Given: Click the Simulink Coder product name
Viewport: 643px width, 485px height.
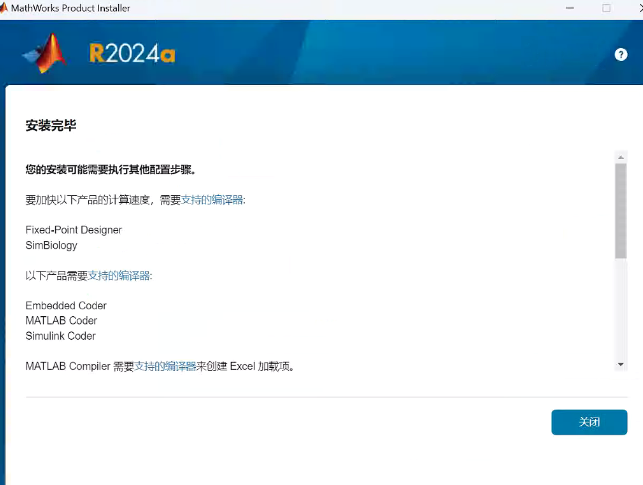Looking at the screenshot, I should tap(61, 336).
